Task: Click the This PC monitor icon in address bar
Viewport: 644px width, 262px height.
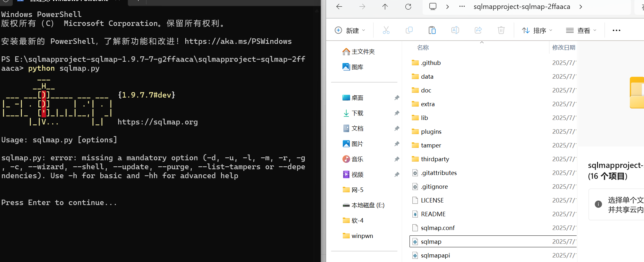Action: point(433,7)
